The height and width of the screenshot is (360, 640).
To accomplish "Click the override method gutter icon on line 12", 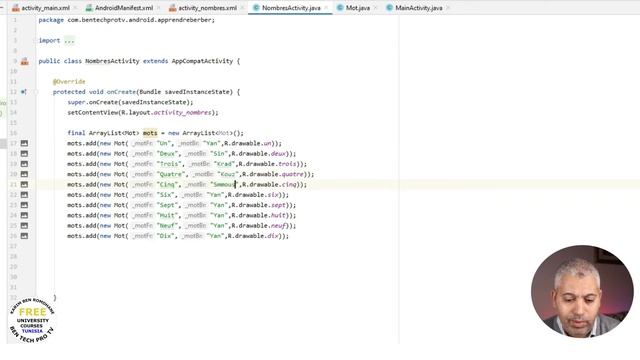I will tap(24, 92).
